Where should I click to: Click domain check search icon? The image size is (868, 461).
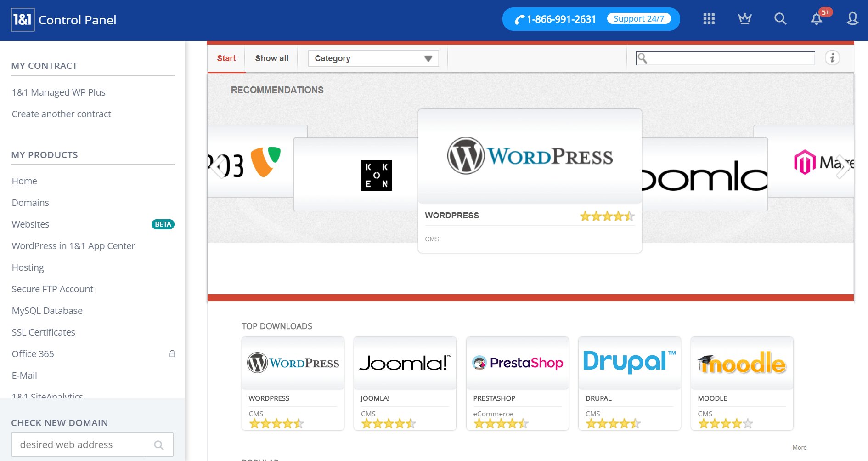tap(159, 445)
